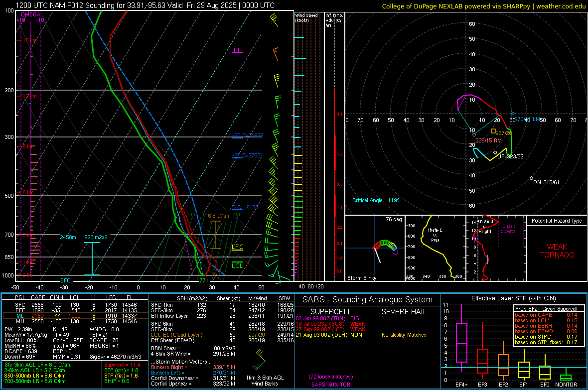The image size is (588, 390).
Task: Click the Classic Supercell label in SR Wind panel
Action: pos(509,229)
